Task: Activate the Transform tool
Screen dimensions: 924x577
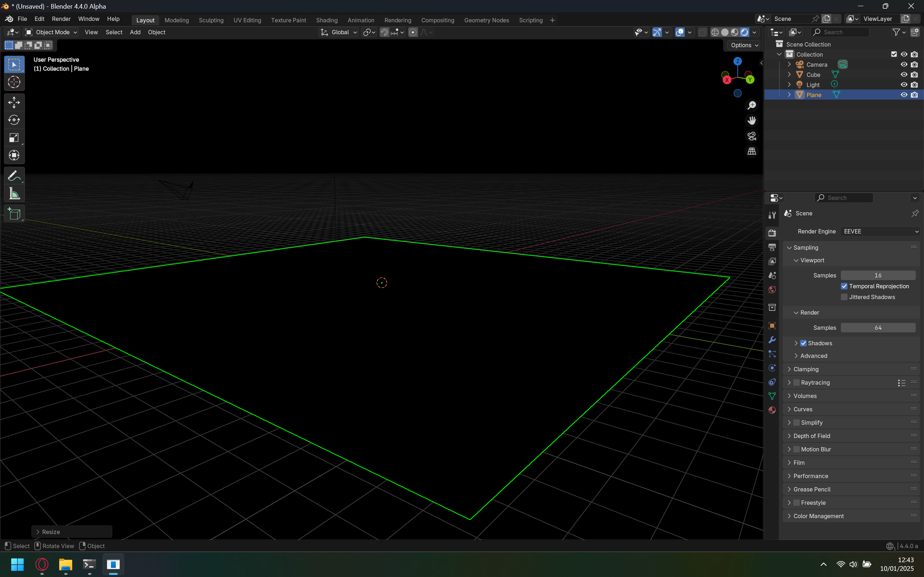Action: coord(14,155)
